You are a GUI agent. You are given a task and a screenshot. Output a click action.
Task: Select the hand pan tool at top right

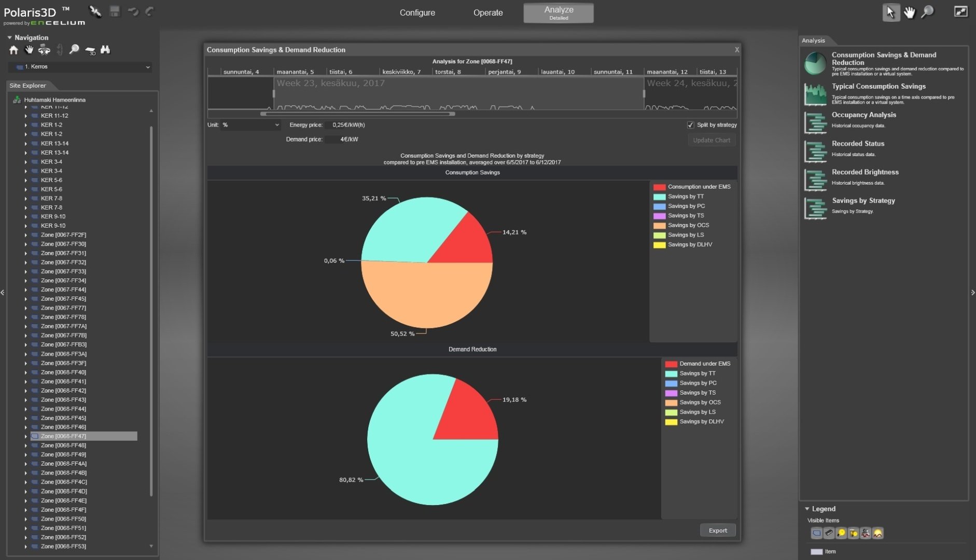[910, 12]
